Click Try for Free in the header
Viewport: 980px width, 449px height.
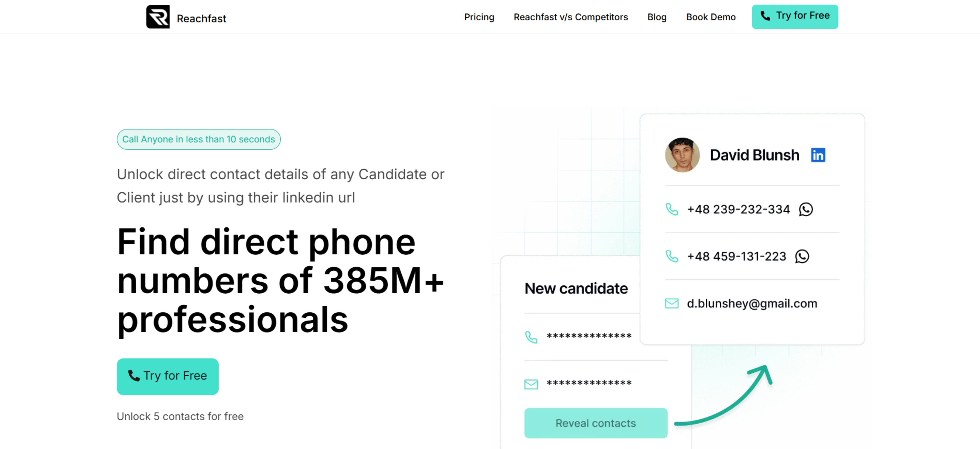[795, 16]
